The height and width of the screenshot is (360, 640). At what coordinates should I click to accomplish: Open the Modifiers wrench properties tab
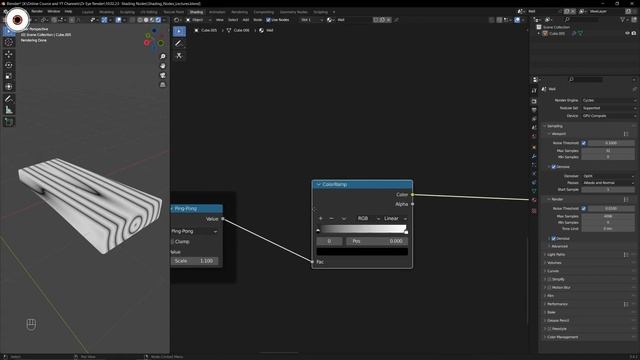534,156
